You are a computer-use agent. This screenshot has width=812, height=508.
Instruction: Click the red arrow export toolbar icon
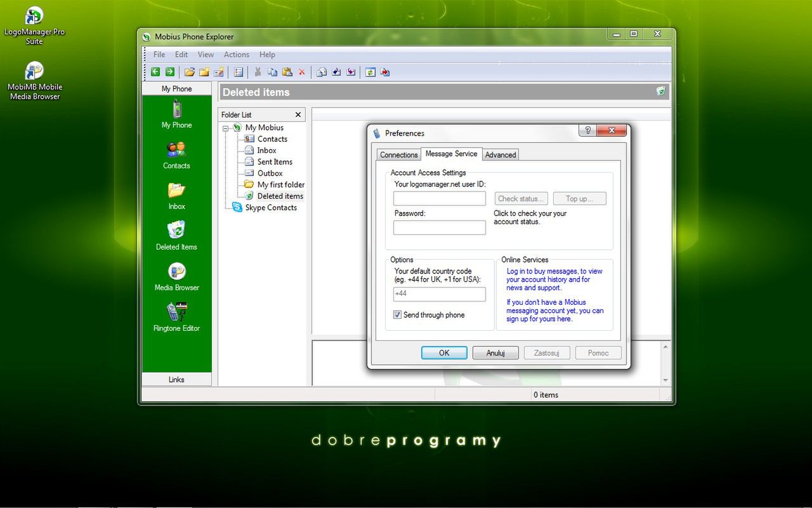click(x=385, y=72)
